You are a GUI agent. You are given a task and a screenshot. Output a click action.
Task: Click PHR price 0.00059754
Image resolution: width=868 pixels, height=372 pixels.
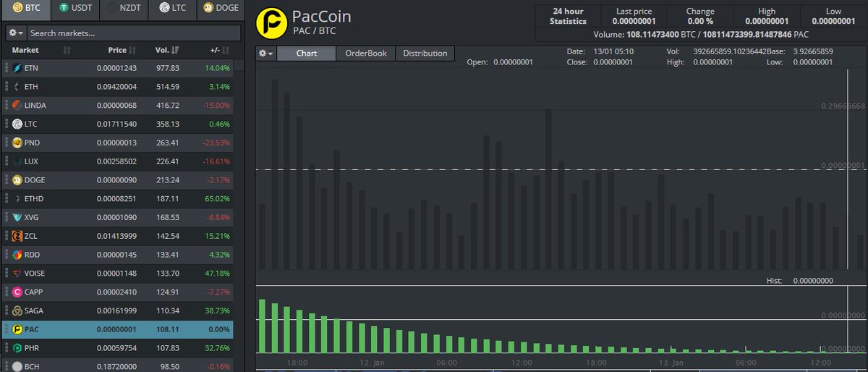click(x=116, y=348)
